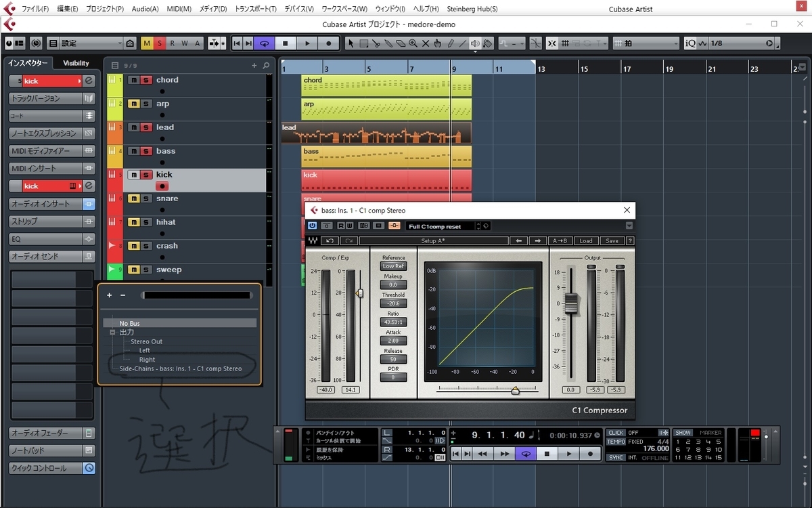This screenshot has height=508, width=812.
Task: Open the plugin window functions menu arrow
Action: pyautogui.click(x=629, y=226)
